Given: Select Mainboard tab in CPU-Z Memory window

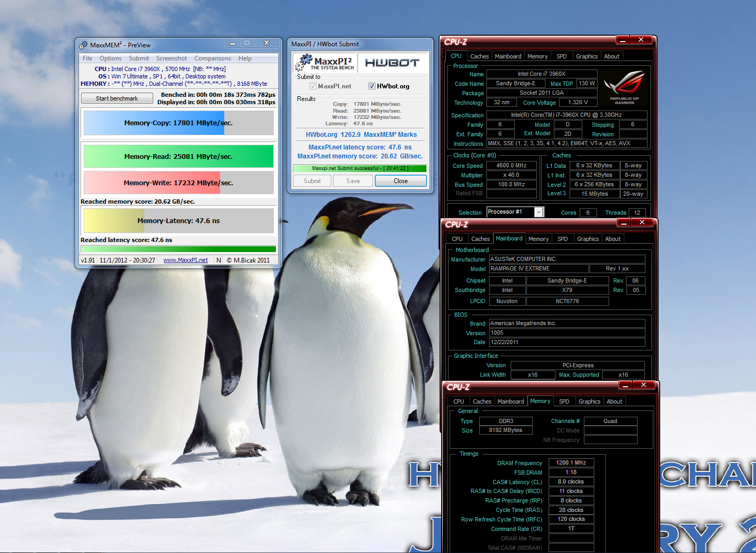Looking at the screenshot, I should click(x=511, y=401).
